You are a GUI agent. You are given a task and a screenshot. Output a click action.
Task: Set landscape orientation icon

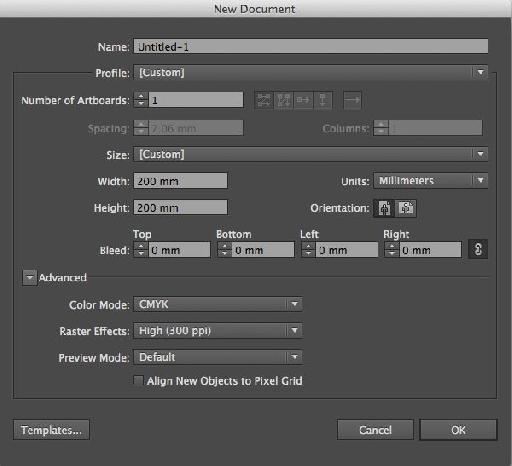pos(406,209)
